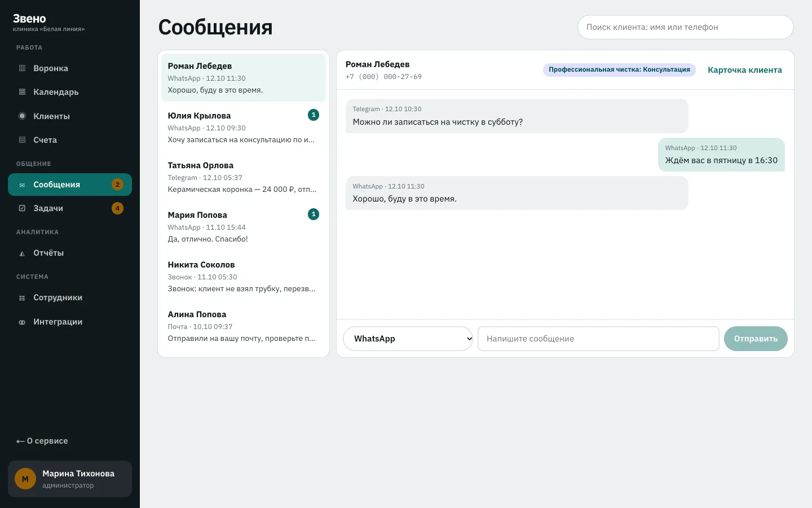Click the Счета icon in sidebar
Screen dimensions: 812x508
[23, 140]
